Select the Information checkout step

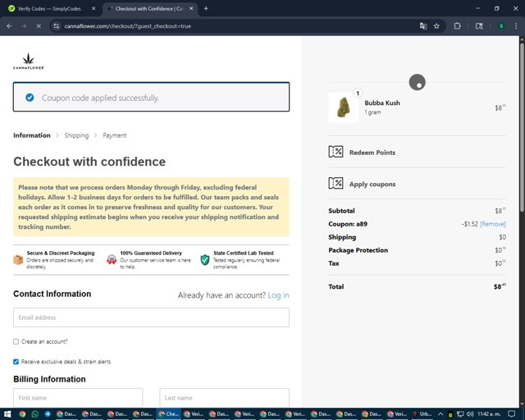coord(32,135)
